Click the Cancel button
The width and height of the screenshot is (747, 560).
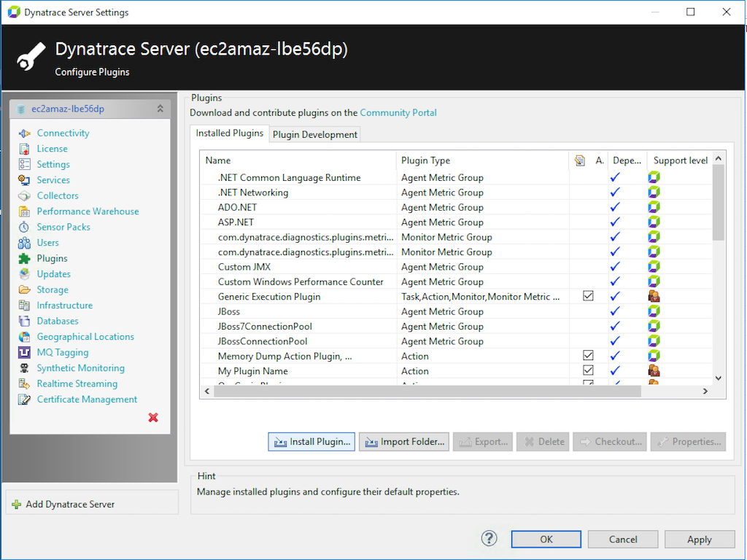(x=623, y=540)
